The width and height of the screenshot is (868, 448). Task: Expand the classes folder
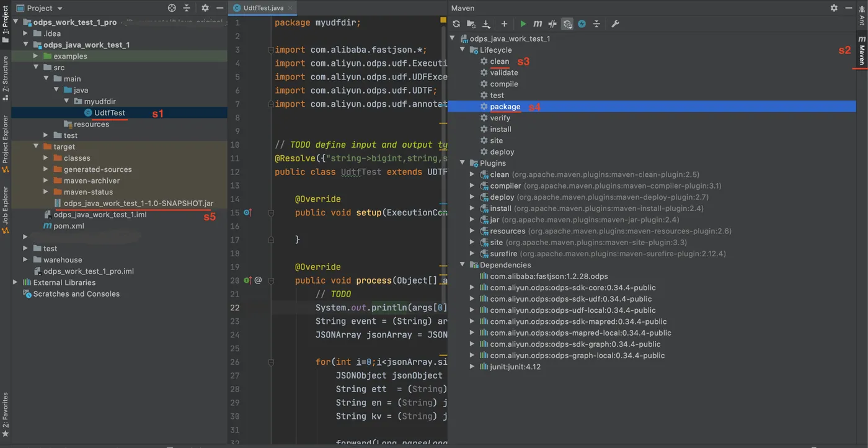coord(46,158)
